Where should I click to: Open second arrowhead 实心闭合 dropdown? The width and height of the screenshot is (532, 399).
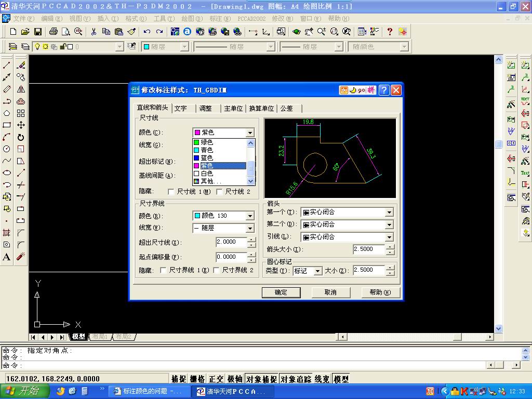click(389, 224)
